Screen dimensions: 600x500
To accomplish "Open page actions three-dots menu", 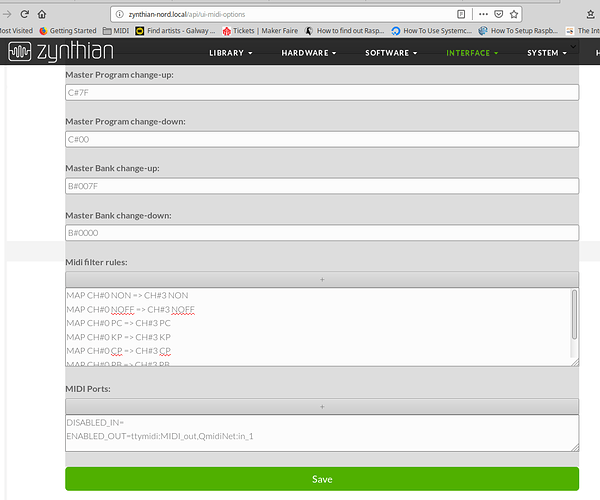I will coord(483,14).
